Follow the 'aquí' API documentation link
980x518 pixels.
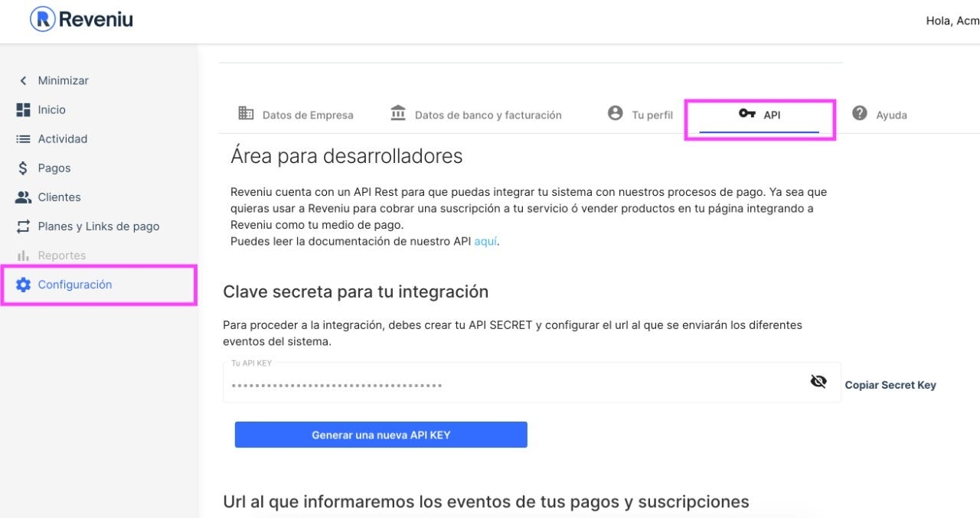485,241
